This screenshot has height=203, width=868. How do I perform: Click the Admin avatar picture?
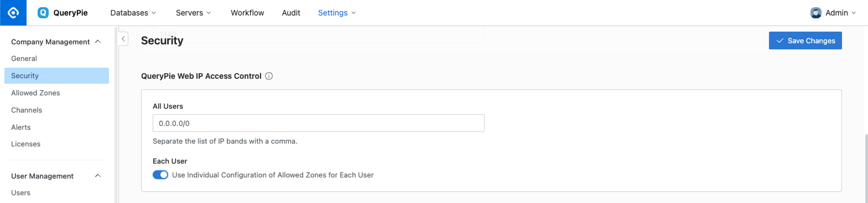coord(816,13)
